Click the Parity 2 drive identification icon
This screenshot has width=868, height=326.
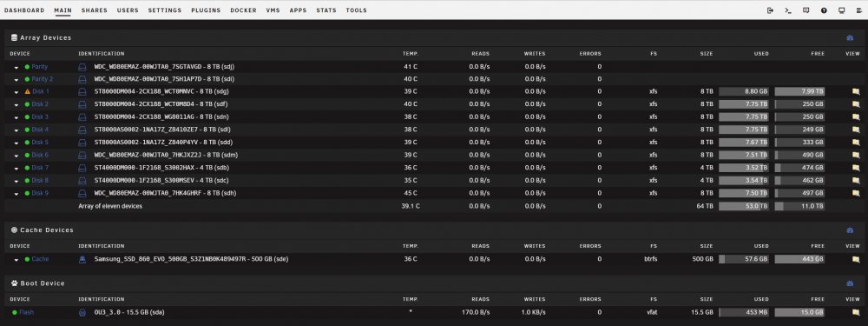[x=82, y=79]
